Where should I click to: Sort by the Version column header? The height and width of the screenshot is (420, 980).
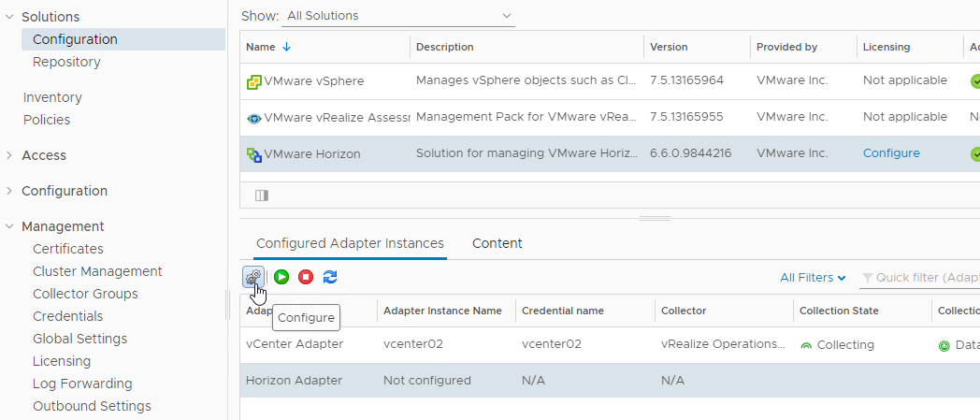click(x=669, y=47)
